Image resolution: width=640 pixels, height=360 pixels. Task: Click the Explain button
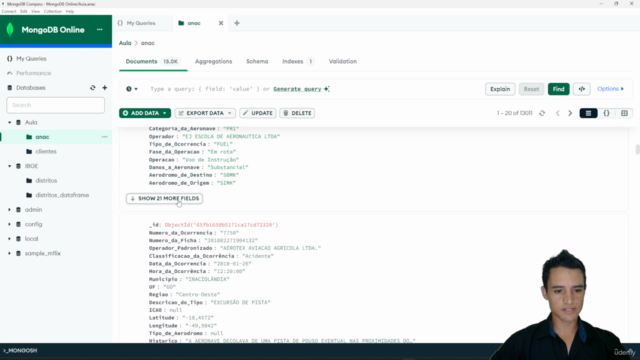click(x=500, y=89)
